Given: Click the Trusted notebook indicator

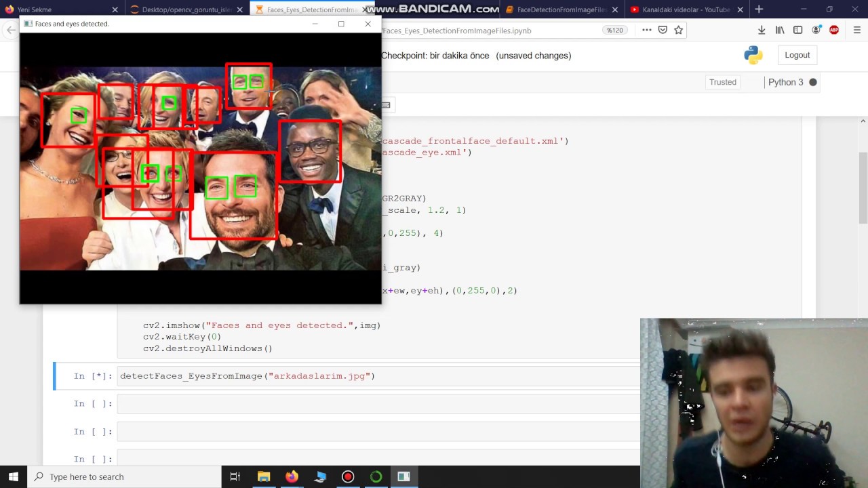Looking at the screenshot, I should point(723,82).
